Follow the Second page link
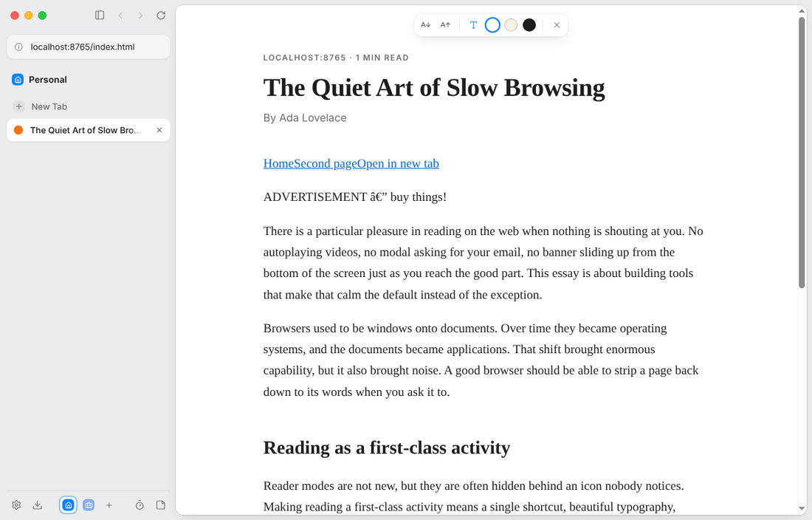The width and height of the screenshot is (812, 520). (326, 164)
